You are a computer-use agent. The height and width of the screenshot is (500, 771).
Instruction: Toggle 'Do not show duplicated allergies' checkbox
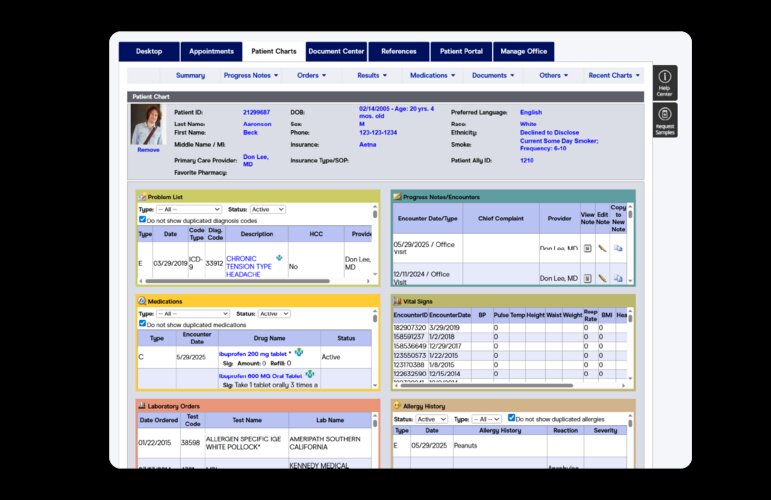512,418
